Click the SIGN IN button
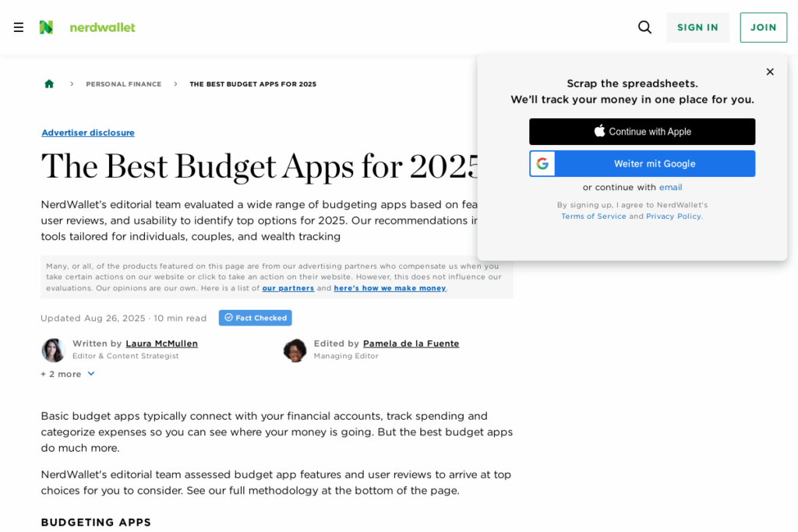Image resolution: width=798 pixels, height=532 pixels. 697,27
